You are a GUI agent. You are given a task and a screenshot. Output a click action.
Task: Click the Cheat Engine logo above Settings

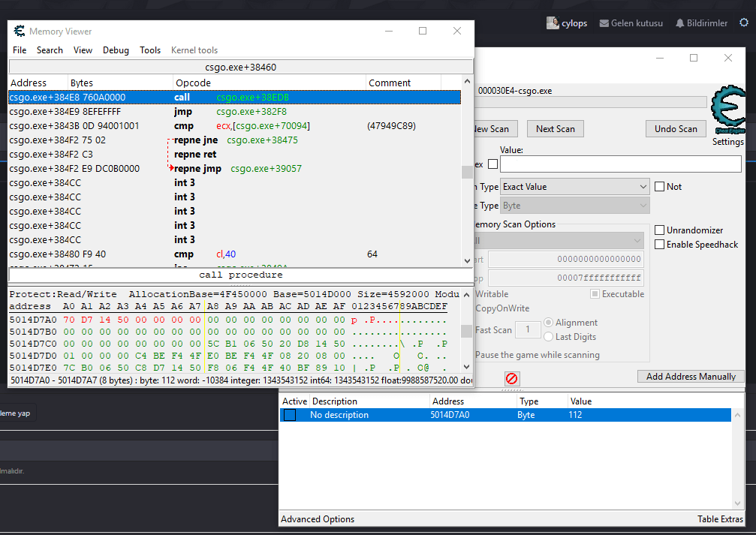coord(728,109)
